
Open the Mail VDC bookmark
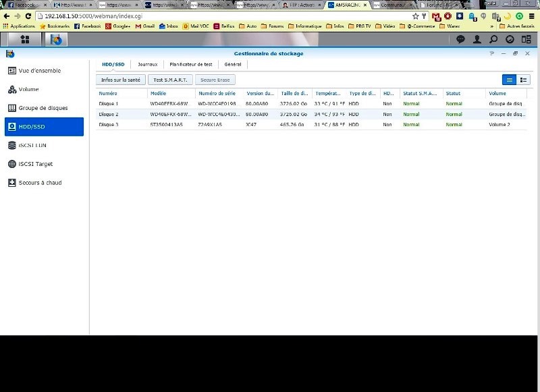point(196,26)
